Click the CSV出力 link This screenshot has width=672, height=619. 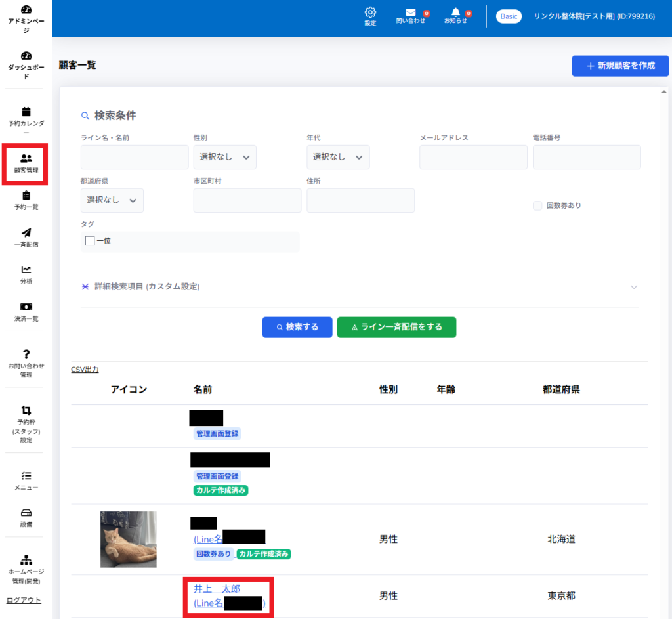pos(85,370)
